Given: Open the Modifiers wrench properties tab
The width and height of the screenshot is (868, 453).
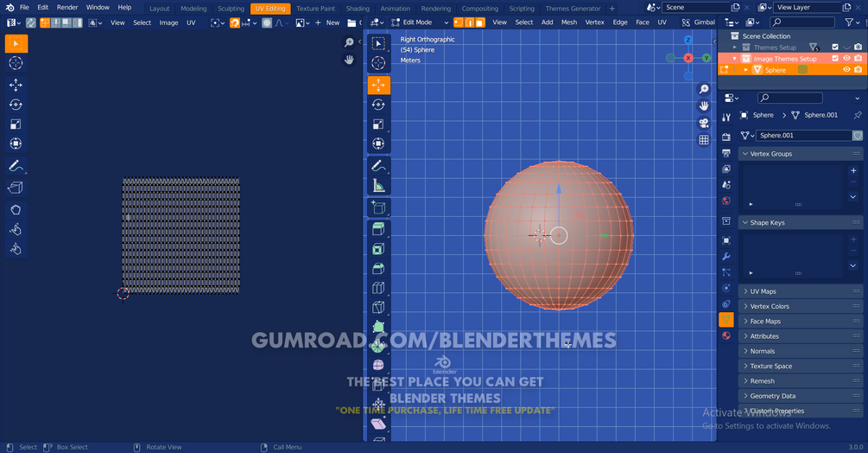Looking at the screenshot, I should click(x=726, y=257).
